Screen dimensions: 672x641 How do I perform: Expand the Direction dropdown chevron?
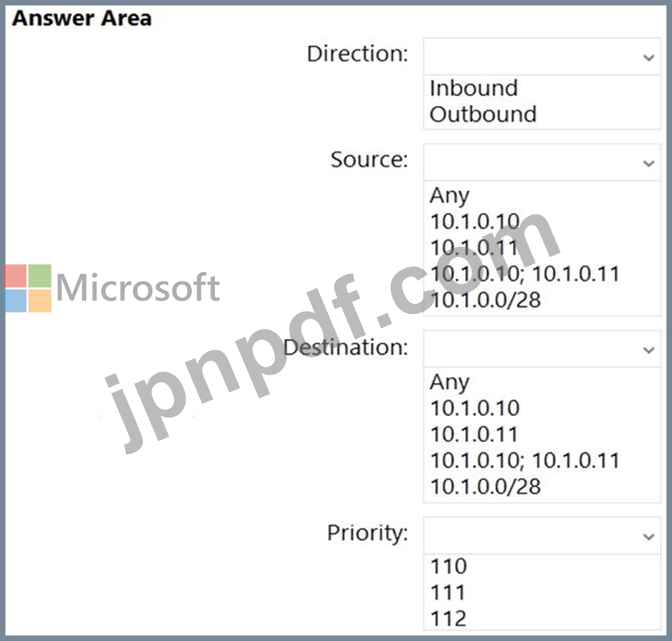tap(649, 57)
